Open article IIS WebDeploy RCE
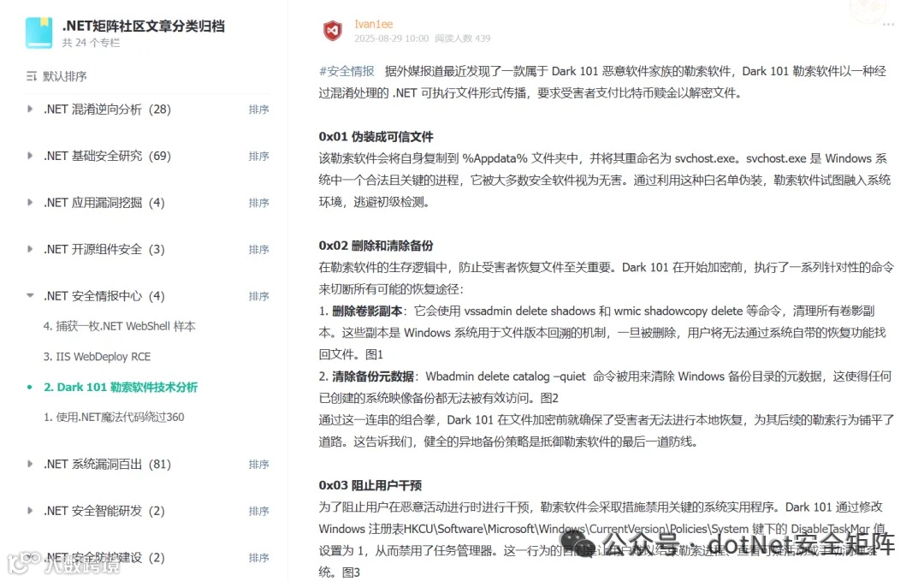924x581 pixels. [x=98, y=357]
